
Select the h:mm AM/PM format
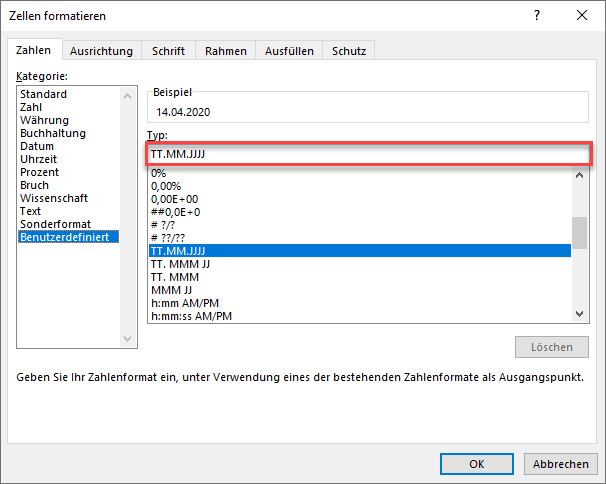360,303
